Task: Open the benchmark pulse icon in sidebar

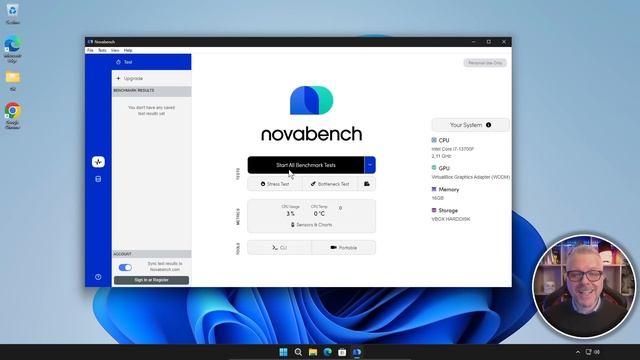Action: tap(98, 162)
